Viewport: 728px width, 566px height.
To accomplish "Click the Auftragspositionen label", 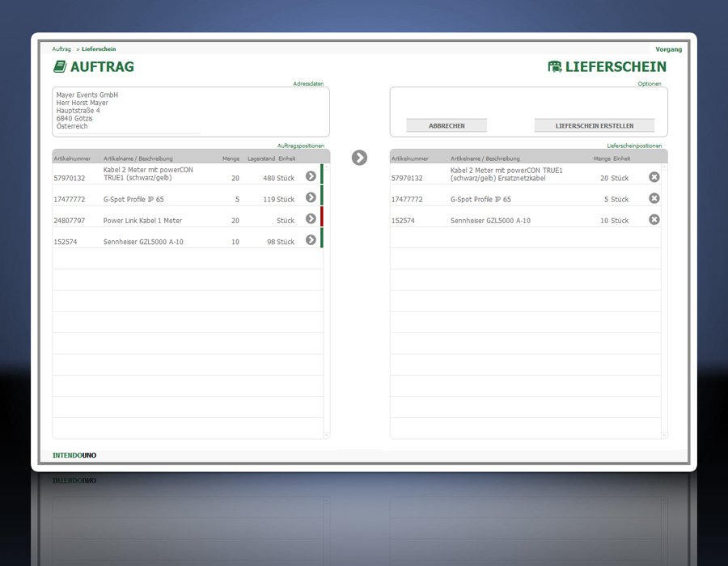I will pos(300,146).
